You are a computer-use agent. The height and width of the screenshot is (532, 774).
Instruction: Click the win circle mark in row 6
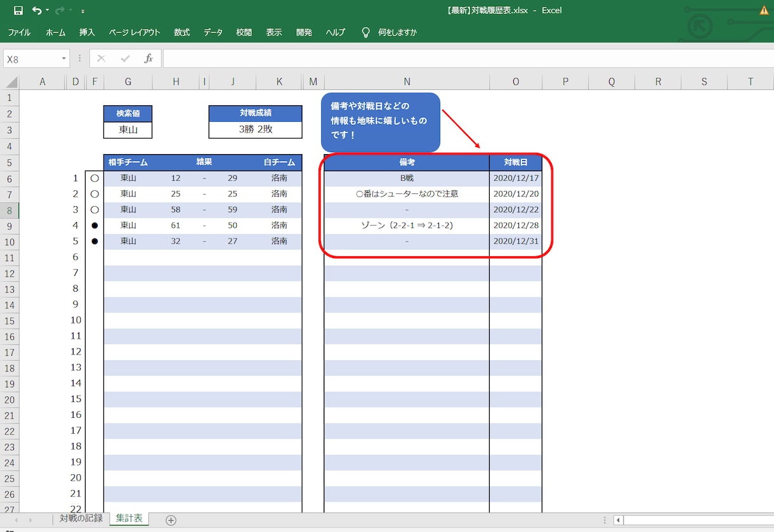click(x=95, y=178)
